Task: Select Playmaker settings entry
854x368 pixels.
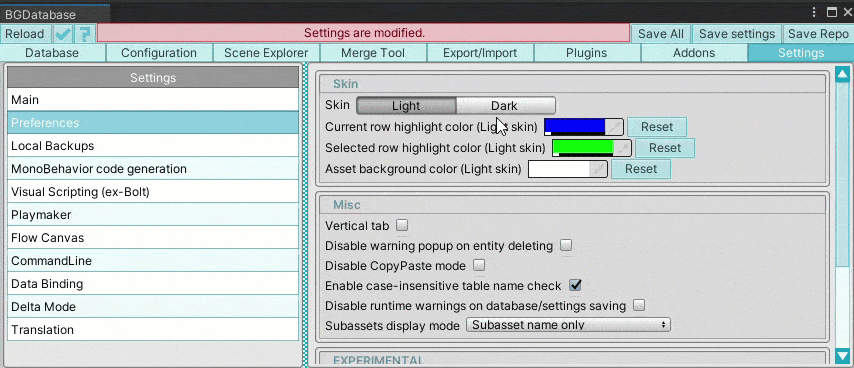Action: pyautogui.click(x=153, y=215)
